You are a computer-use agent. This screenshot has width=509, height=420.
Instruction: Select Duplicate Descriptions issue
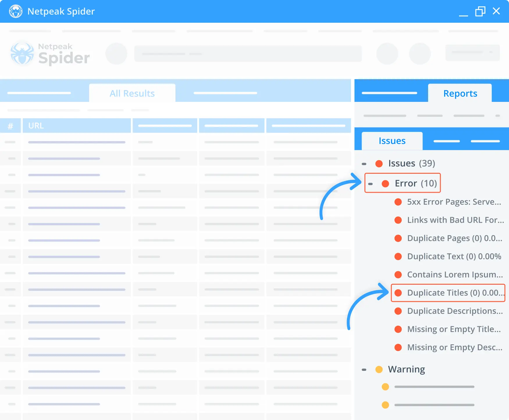(455, 311)
